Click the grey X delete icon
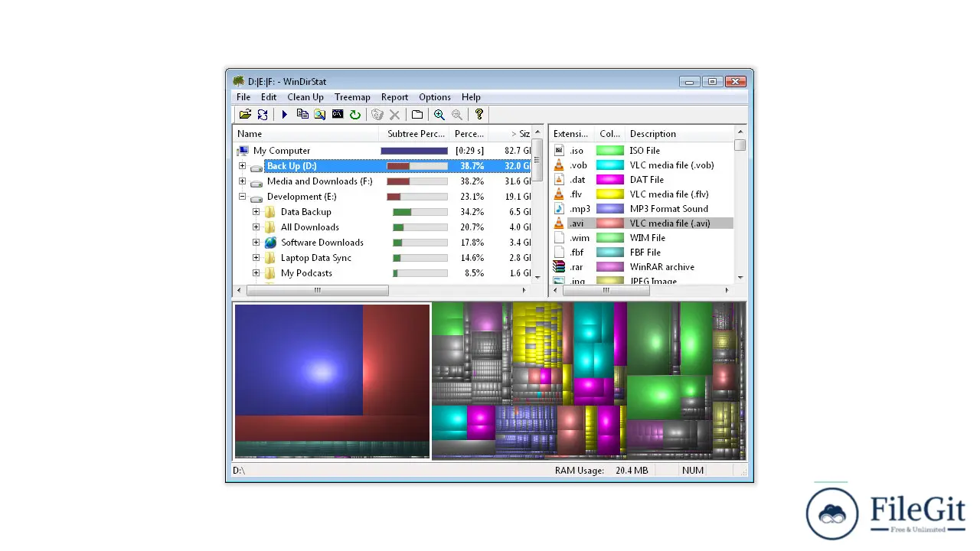Viewport: 980px width, 551px height. (x=394, y=114)
